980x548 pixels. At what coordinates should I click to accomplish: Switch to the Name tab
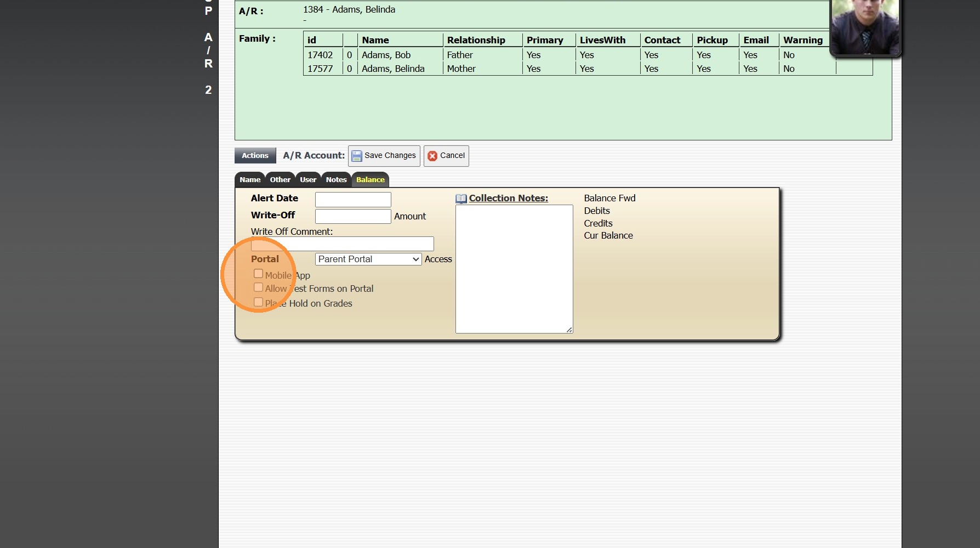coord(250,180)
